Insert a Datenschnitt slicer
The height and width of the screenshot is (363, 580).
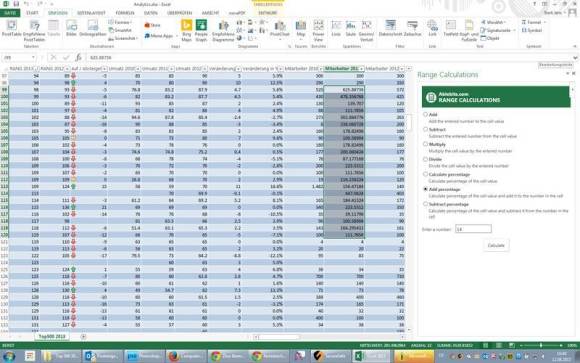(390, 29)
